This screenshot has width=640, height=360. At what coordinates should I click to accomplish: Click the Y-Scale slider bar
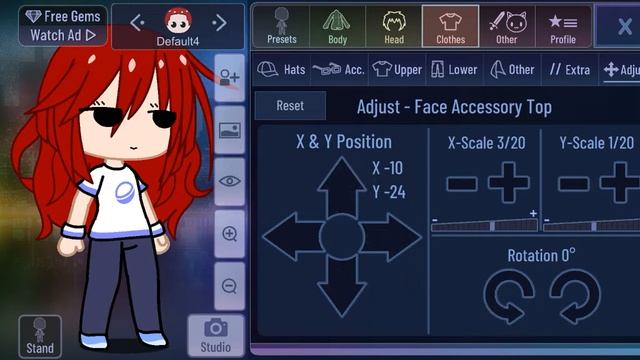point(591,225)
